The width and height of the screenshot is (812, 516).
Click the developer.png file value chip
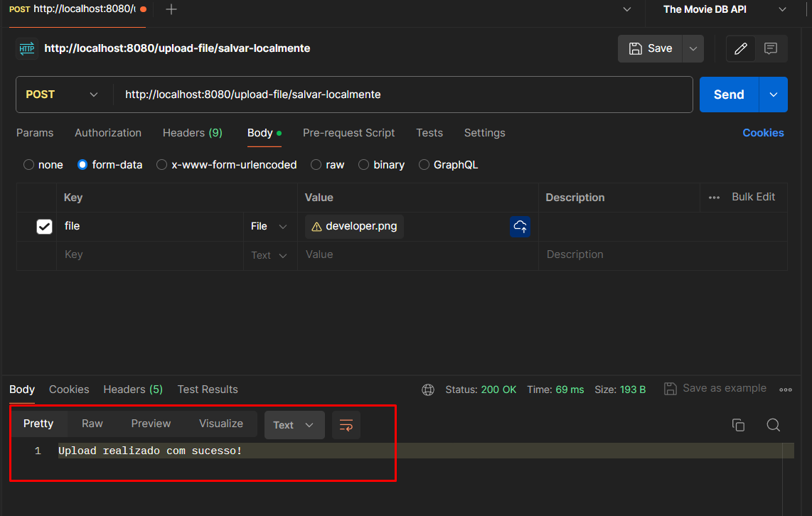click(354, 227)
